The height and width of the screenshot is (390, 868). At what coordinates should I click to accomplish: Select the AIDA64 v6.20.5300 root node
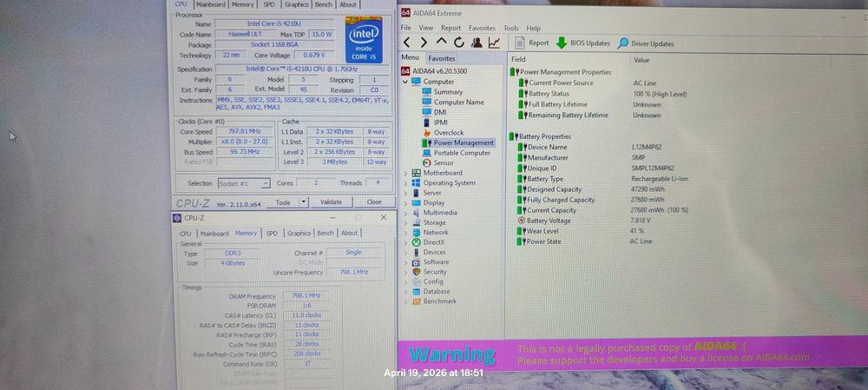click(x=433, y=71)
